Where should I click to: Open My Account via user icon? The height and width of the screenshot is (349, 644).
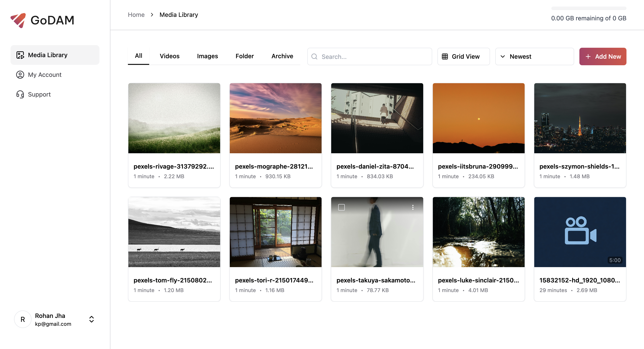click(20, 75)
